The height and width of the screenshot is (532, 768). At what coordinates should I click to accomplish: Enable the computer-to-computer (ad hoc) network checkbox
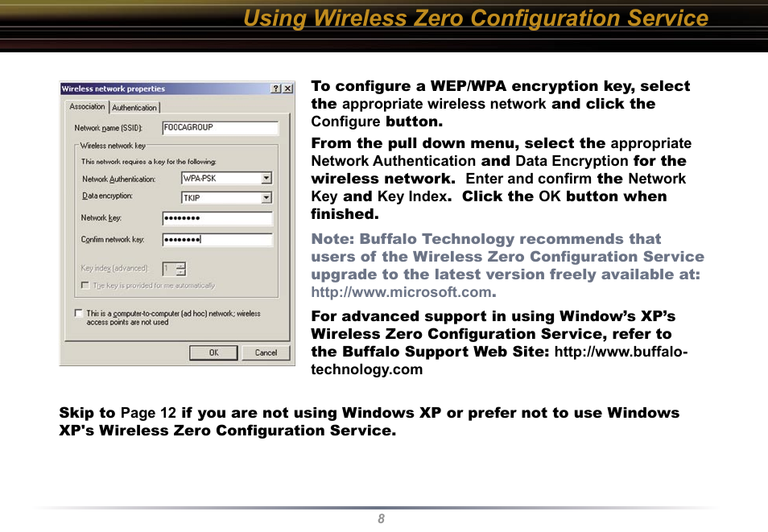tap(78, 313)
